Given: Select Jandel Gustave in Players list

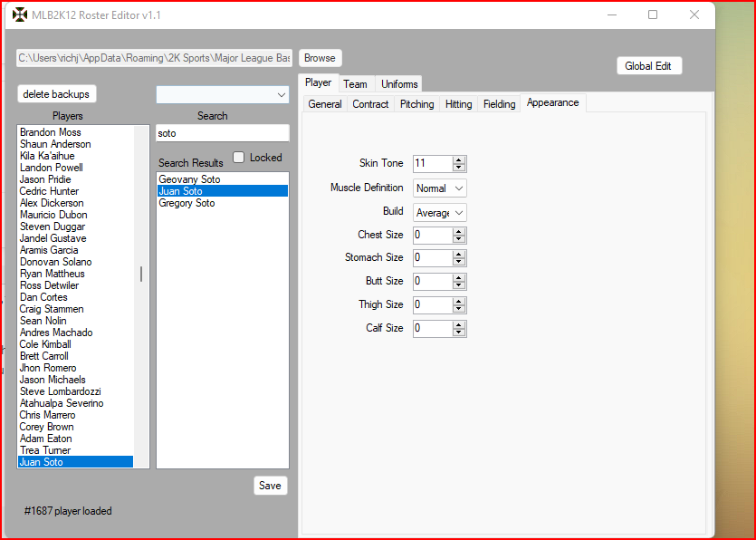Looking at the screenshot, I should pos(76,238).
